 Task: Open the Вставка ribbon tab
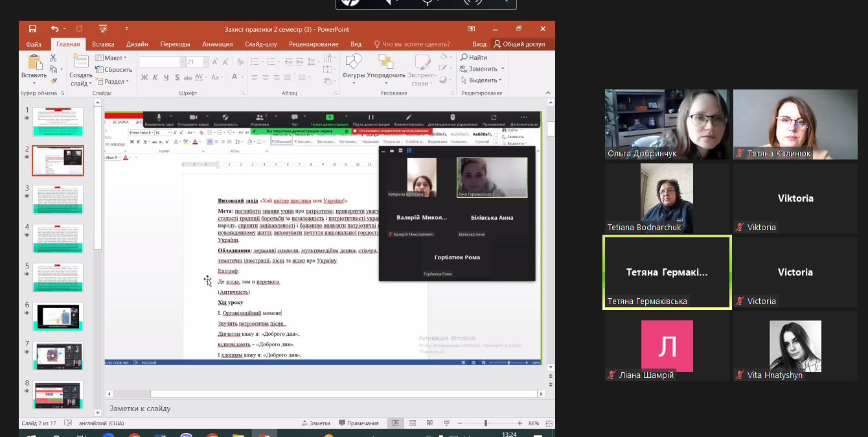click(103, 44)
